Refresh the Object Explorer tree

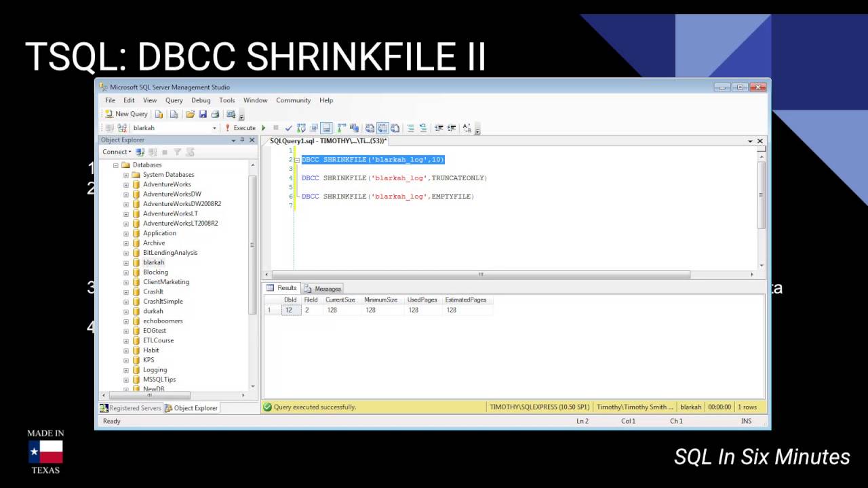click(x=190, y=152)
